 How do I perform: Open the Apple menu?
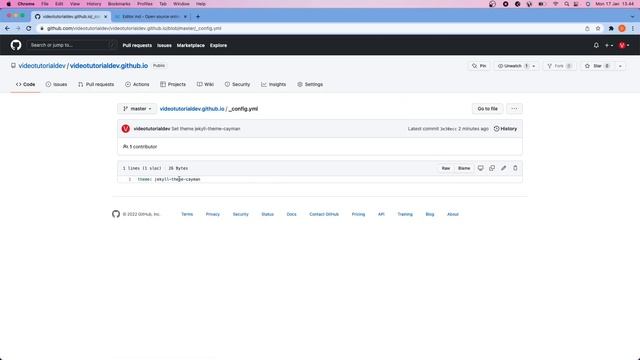click(x=9, y=4)
